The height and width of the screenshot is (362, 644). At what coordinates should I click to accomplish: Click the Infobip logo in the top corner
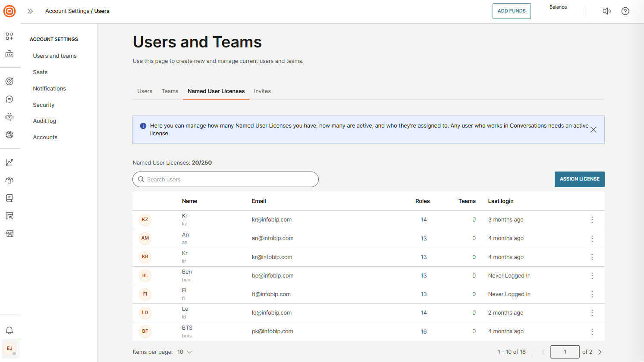(x=9, y=11)
